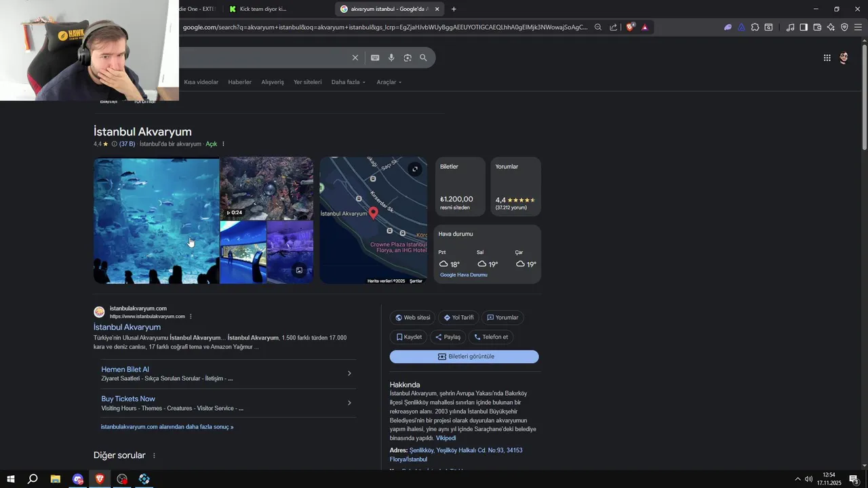
Task: Open the İstanbul Akvaryum result title link
Action: pyautogui.click(x=127, y=327)
